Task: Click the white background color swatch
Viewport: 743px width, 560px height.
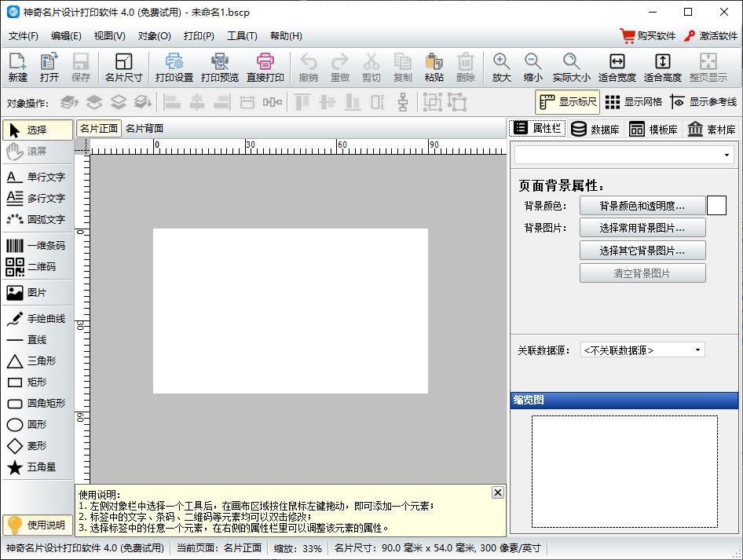Action: [x=716, y=206]
